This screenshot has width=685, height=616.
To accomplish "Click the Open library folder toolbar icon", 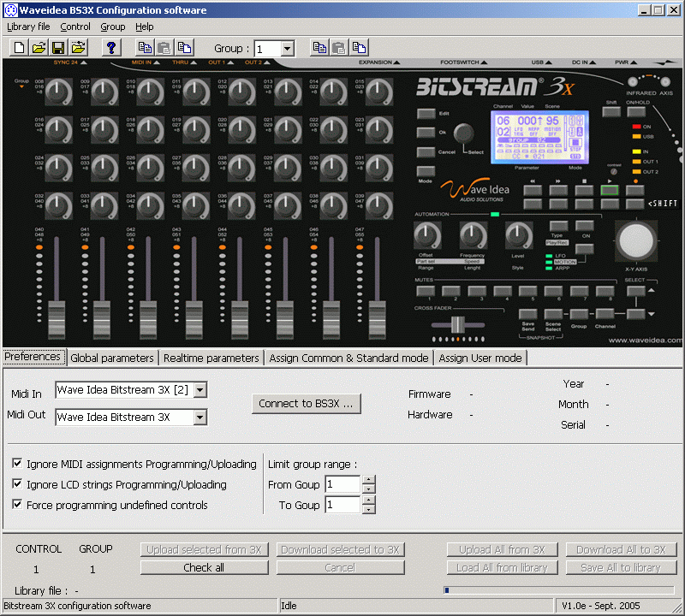I will [39, 48].
